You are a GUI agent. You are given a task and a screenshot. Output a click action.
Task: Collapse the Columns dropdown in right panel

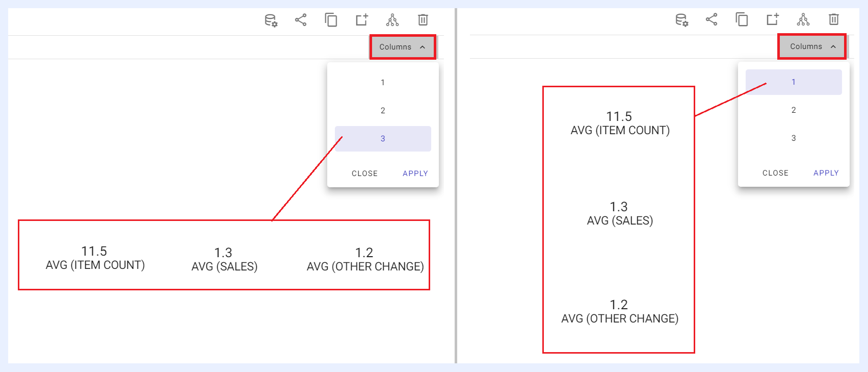(x=812, y=46)
